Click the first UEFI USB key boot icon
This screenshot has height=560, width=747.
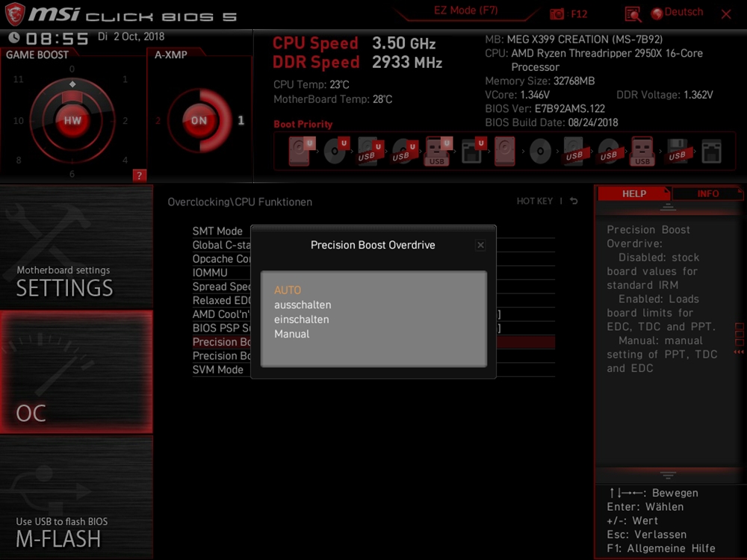(438, 151)
